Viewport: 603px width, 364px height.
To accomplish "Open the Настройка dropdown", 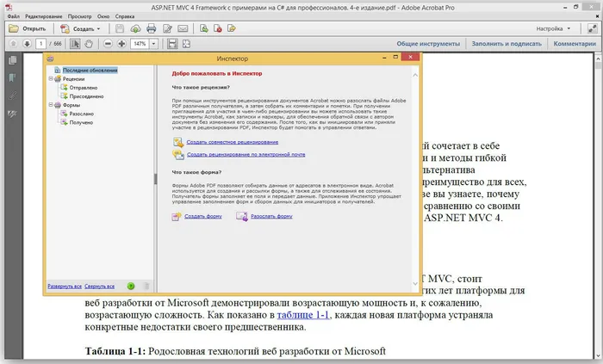I will pyautogui.click(x=553, y=28).
